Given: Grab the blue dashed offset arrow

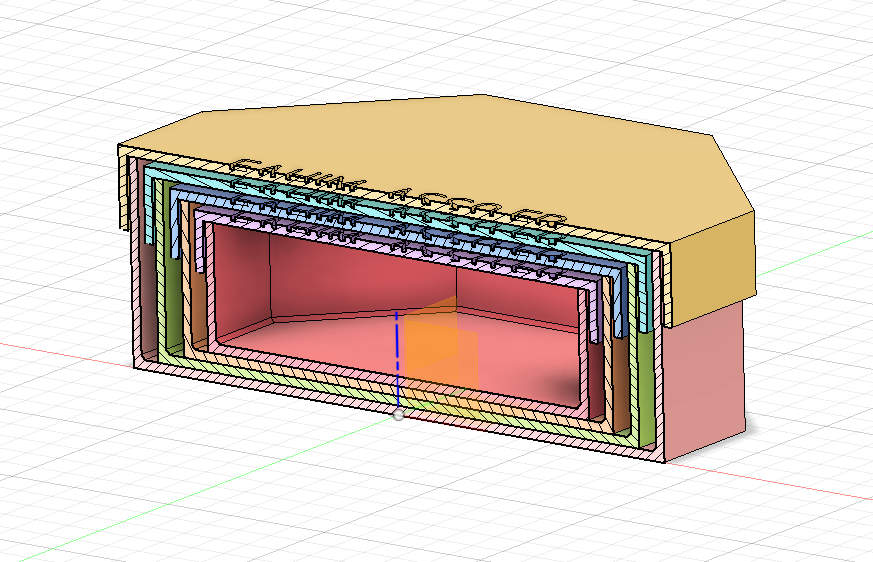Looking at the screenshot, I should (397, 359).
